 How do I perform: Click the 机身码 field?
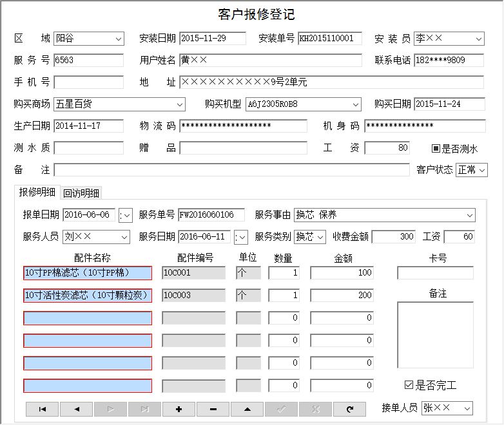[x=425, y=126]
